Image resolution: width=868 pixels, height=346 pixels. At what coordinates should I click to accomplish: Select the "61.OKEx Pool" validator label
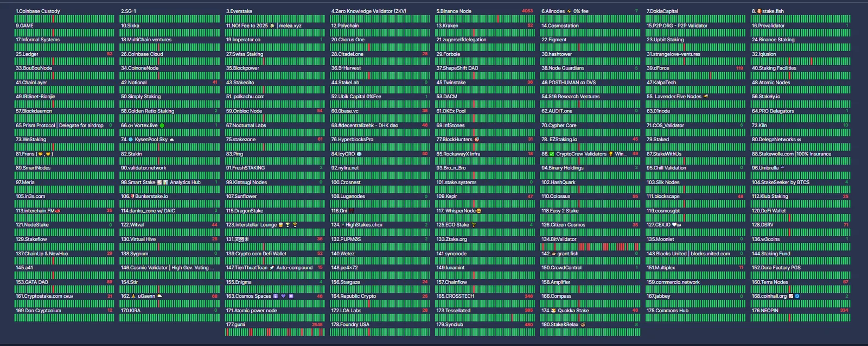click(451, 111)
